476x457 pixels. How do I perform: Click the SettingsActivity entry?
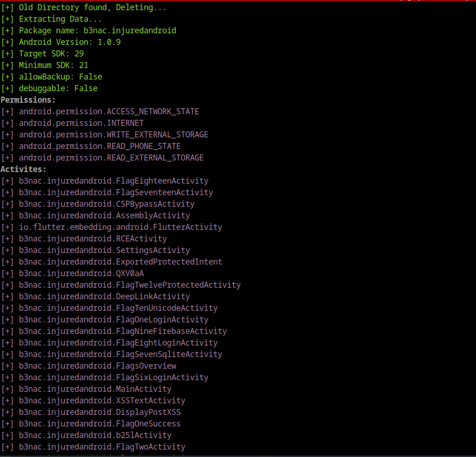(95, 250)
